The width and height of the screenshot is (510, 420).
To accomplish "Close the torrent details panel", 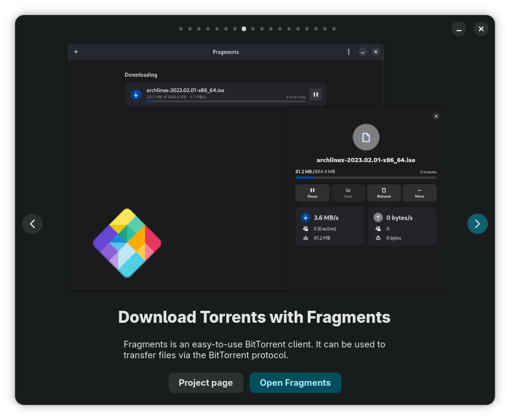I will [436, 116].
